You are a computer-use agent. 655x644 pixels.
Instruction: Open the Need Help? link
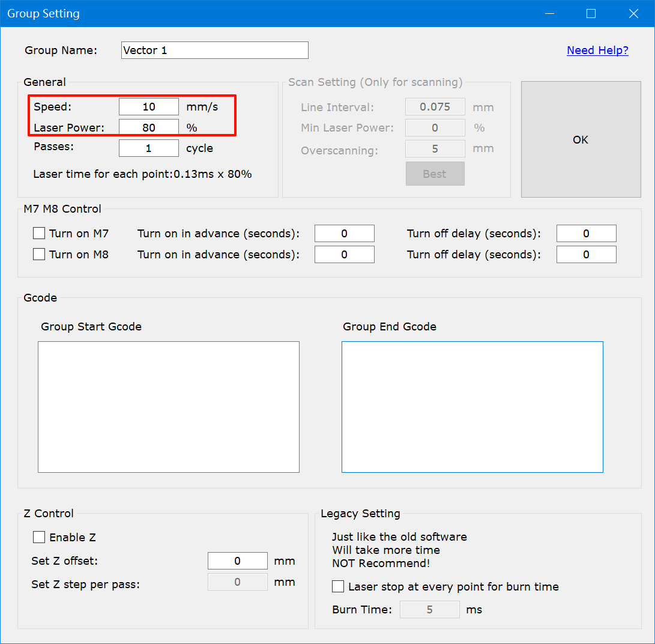[x=597, y=50]
